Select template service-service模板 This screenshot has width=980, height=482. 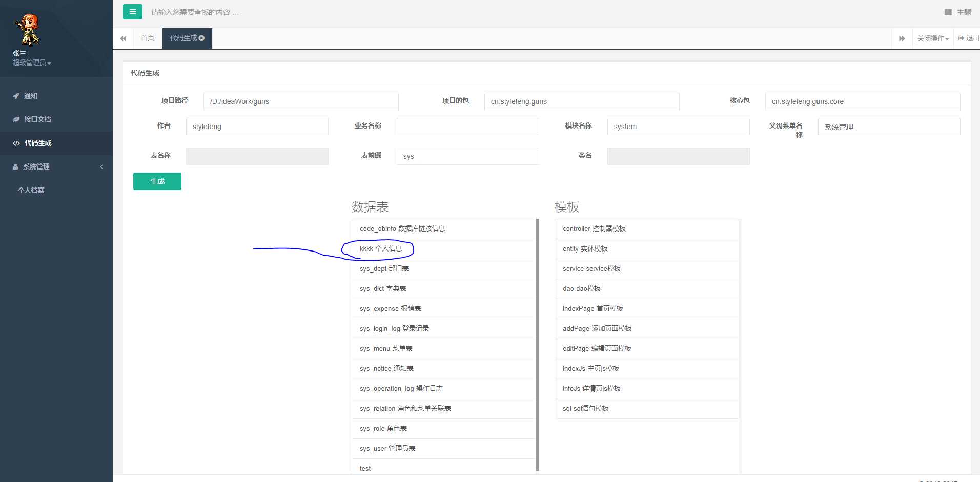tap(647, 269)
